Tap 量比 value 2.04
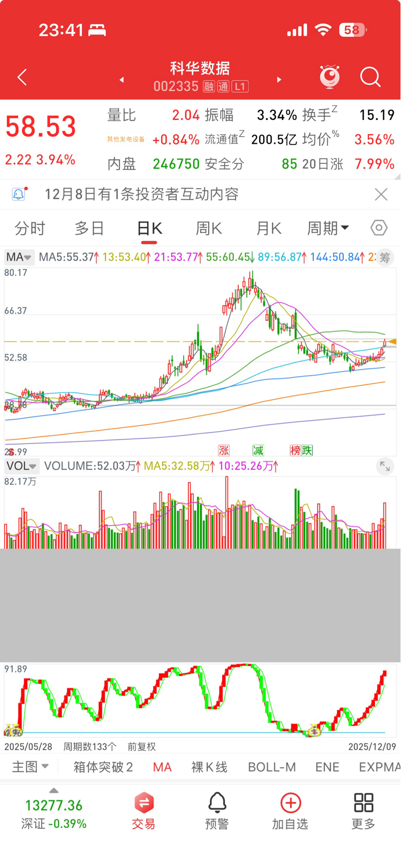 pos(186,115)
